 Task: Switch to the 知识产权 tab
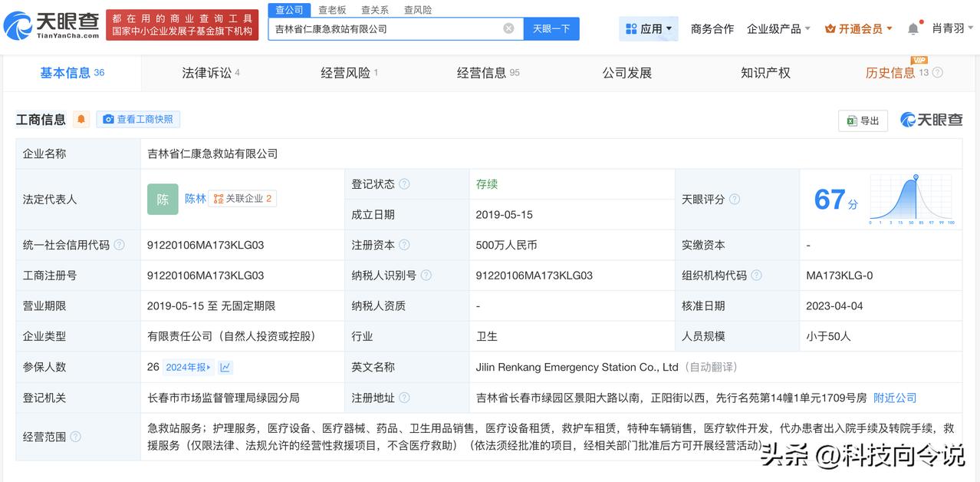pyautogui.click(x=765, y=73)
